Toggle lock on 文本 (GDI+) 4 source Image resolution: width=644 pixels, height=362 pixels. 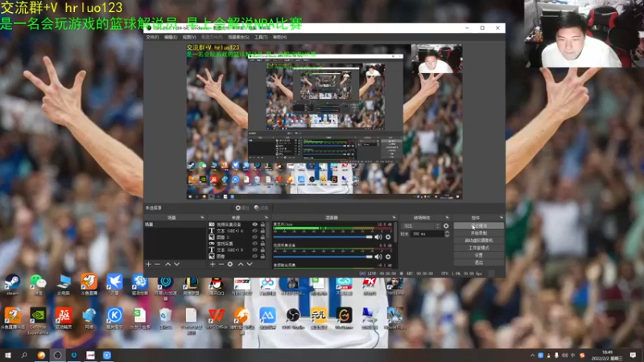pos(263,231)
